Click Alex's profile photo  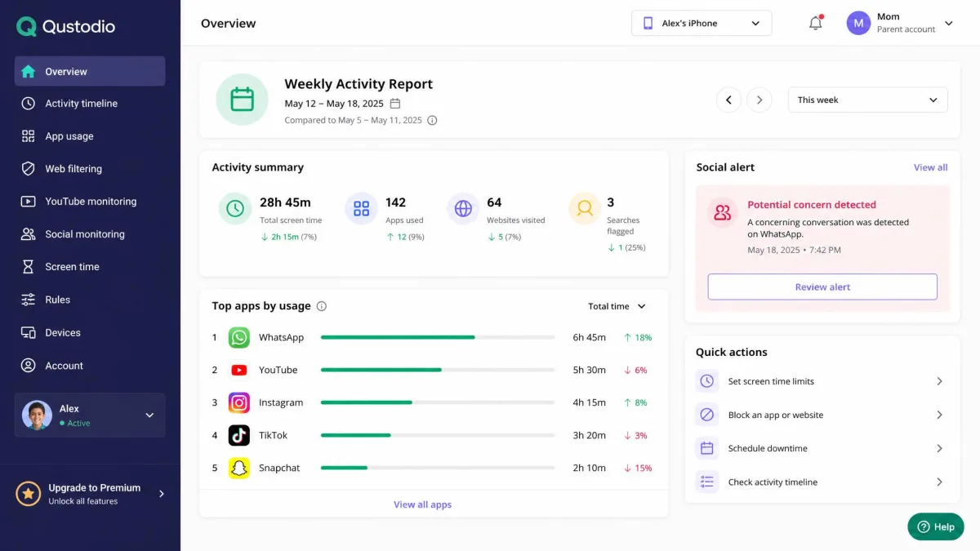[x=37, y=415]
